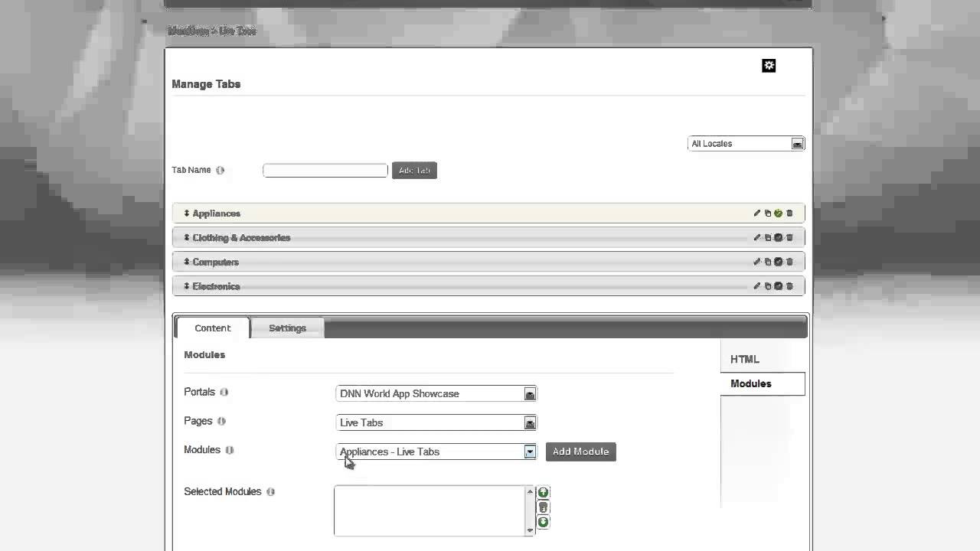Click the Add Module button
Image resolution: width=980 pixels, height=551 pixels.
580,452
